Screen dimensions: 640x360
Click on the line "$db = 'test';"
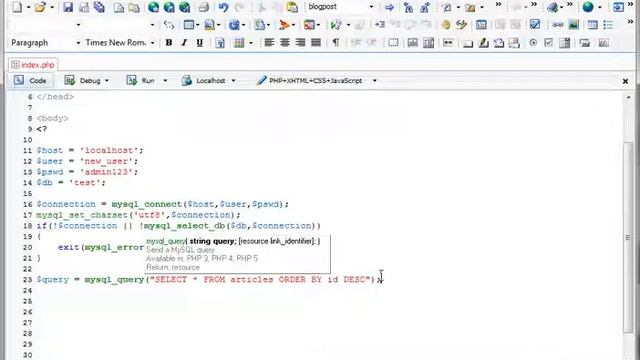click(71, 183)
